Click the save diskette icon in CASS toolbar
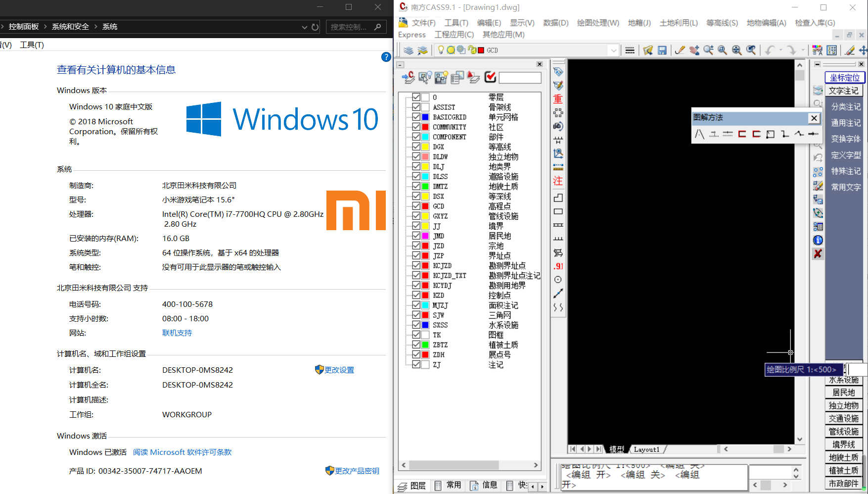This screenshot has height=494, width=868. click(662, 50)
